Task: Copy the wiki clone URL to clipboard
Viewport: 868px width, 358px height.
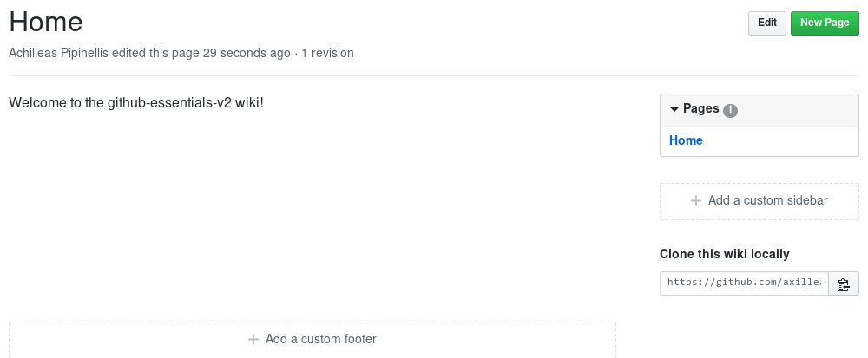Action: pyautogui.click(x=843, y=283)
